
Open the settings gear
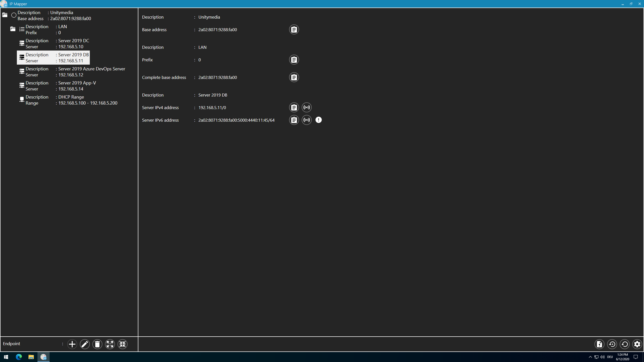click(x=637, y=344)
